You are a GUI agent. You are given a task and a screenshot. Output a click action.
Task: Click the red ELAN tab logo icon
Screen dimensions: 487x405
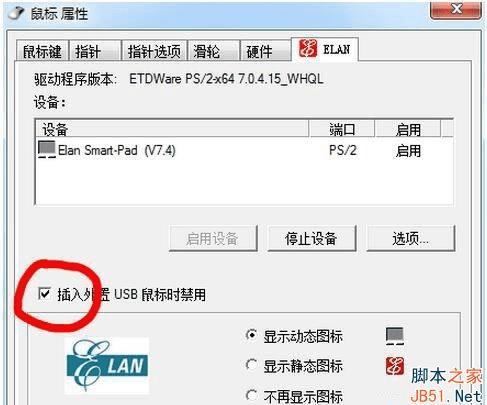(308, 48)
